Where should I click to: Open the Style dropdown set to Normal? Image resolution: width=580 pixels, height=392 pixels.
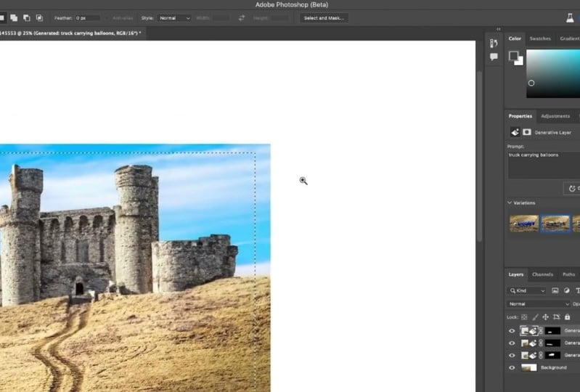[174, 17]
